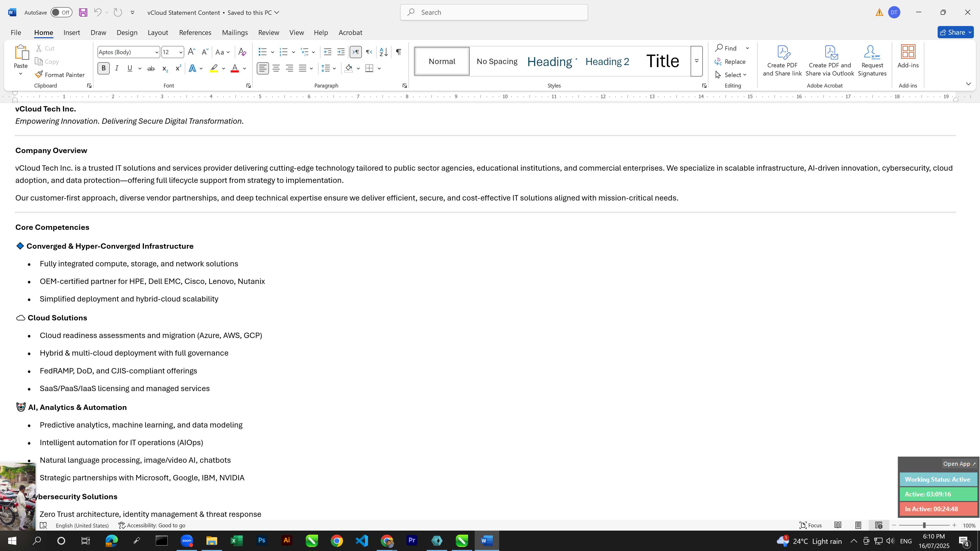
Task: Toggle Italic formatting
Action: pyautogui.click(x=117, y=68)
